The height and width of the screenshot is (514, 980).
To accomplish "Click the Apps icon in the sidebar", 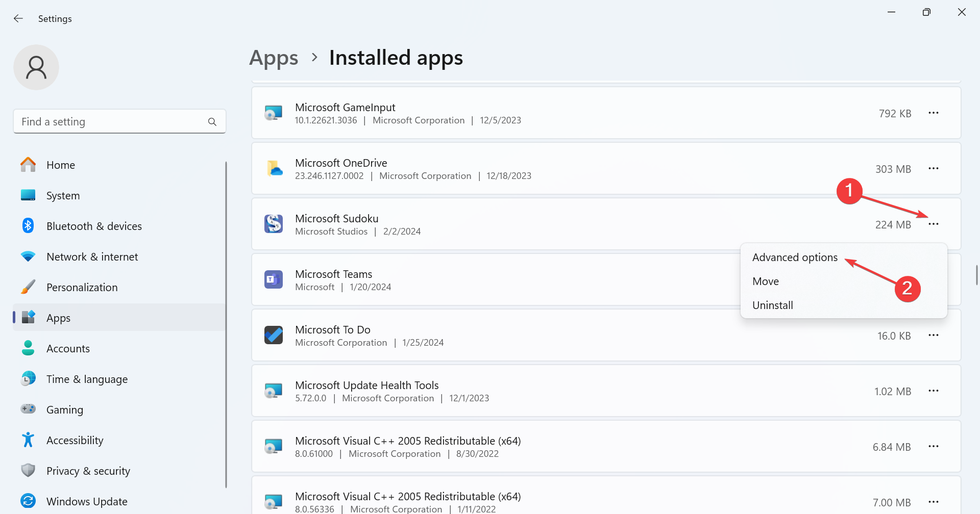I will coord(28,317).
